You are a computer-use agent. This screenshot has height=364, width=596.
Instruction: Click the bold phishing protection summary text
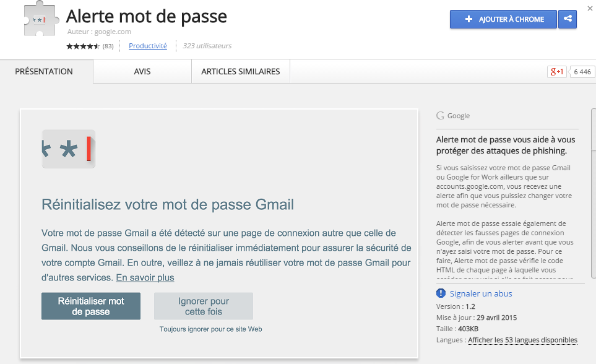(506, 145)
